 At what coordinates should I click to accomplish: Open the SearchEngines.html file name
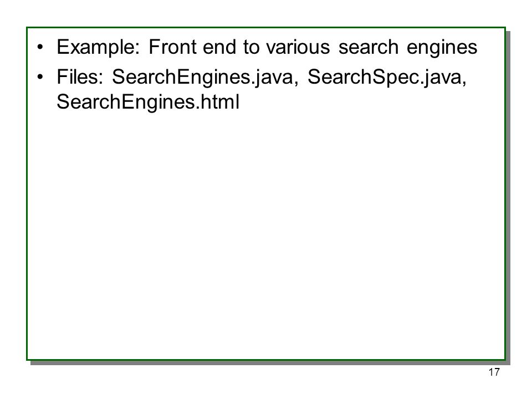148,102
